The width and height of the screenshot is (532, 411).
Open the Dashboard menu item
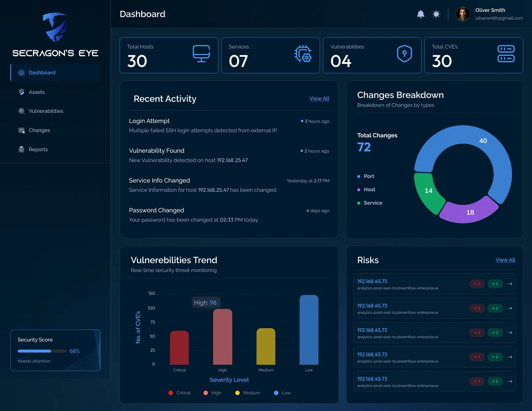click(x=56, y=72)
